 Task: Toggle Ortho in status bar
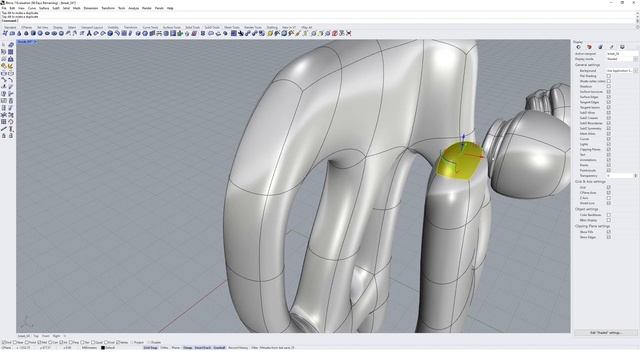point(164,348)
